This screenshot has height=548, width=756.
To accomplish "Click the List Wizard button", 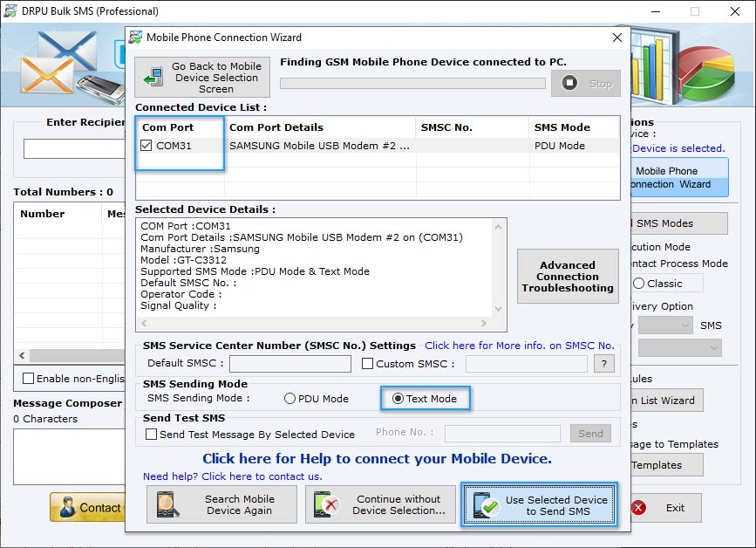I will [667, 400].
